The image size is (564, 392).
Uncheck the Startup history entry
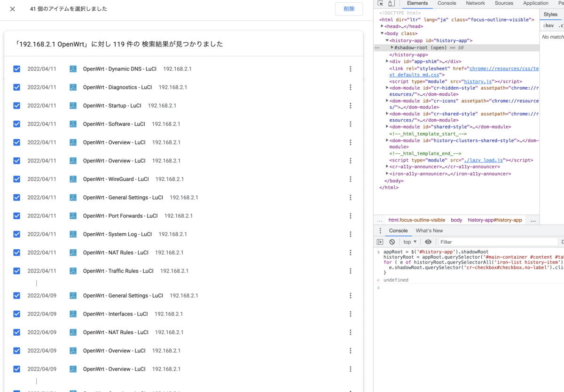(17, 106)
